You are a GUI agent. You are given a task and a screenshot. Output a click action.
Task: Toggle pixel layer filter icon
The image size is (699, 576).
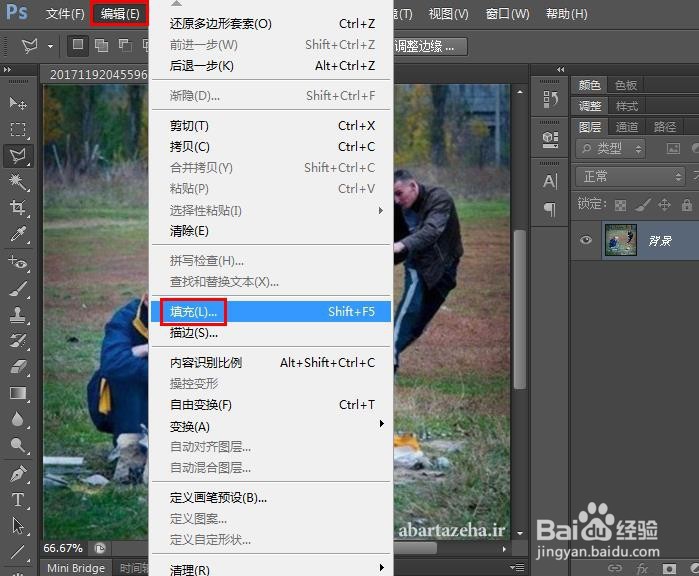(x=673, y=149)
